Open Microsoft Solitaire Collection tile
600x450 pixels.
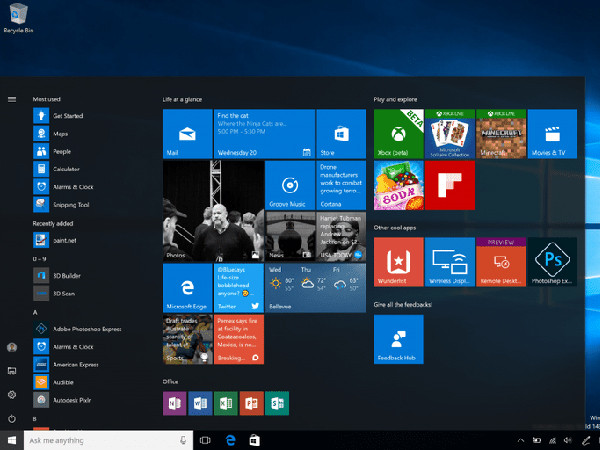coord(450,134)
